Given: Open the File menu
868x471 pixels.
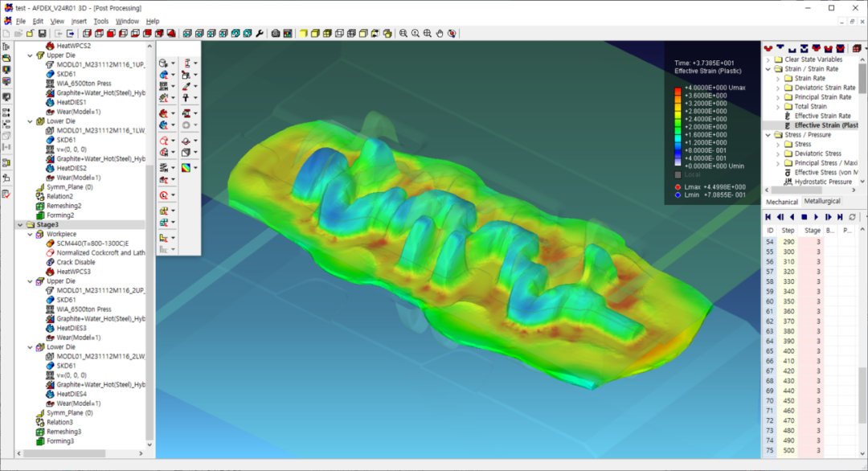Looking at the screenshot, I should pos(20,21).
